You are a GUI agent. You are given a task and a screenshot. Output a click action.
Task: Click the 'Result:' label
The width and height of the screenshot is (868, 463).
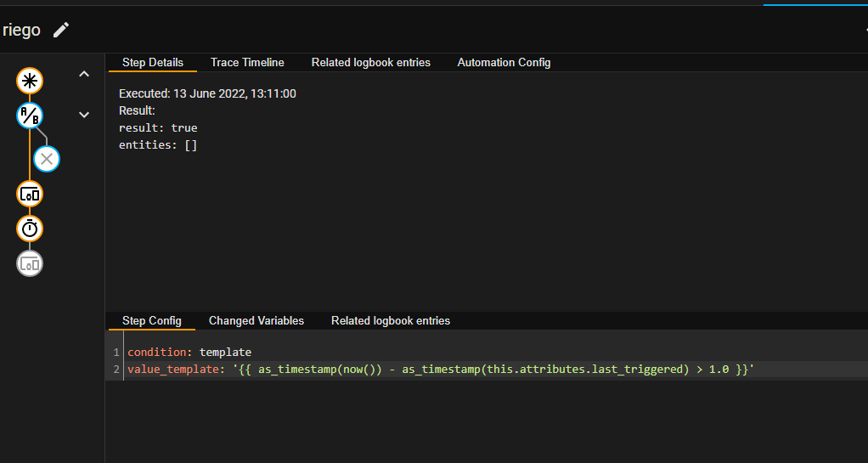(x=137, y=110)
